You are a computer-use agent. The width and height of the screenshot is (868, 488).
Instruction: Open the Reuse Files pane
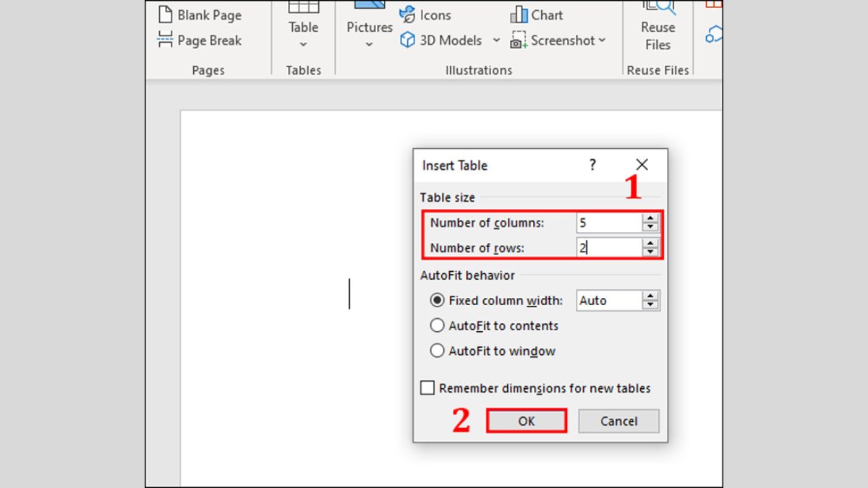(x=658, y=27)
